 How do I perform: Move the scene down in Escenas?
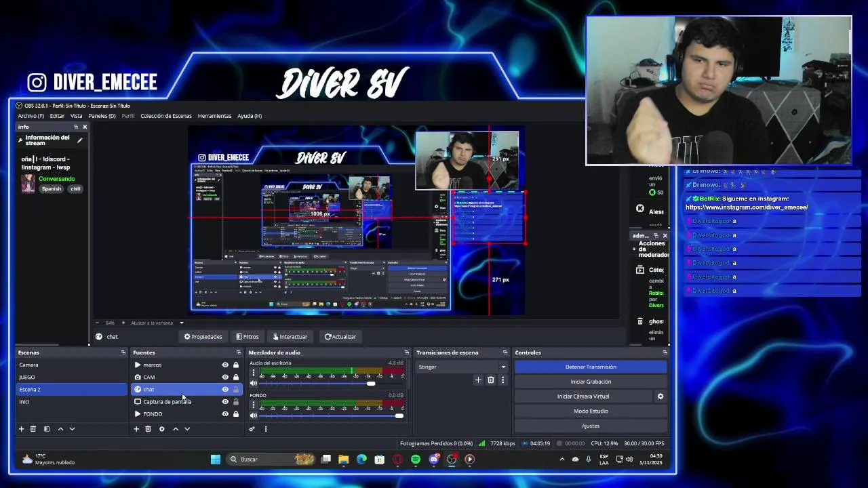pyautogui.click(x=72, y=429)
